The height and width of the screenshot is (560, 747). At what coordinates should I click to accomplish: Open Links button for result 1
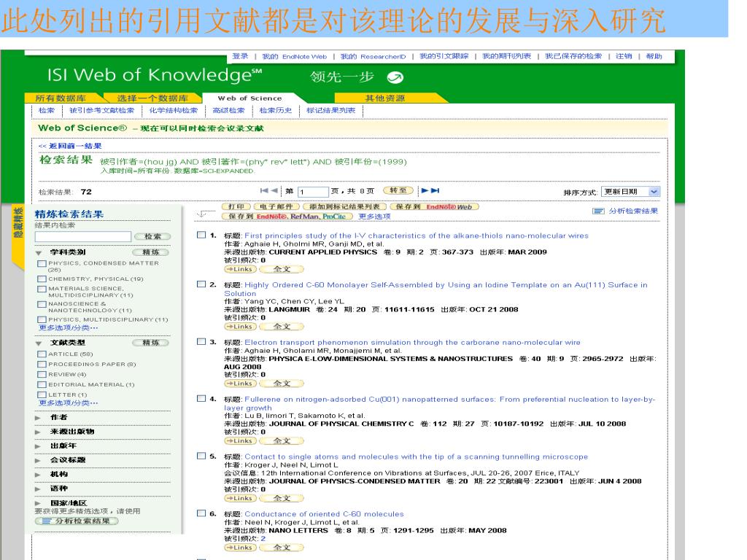click(240, 270)
